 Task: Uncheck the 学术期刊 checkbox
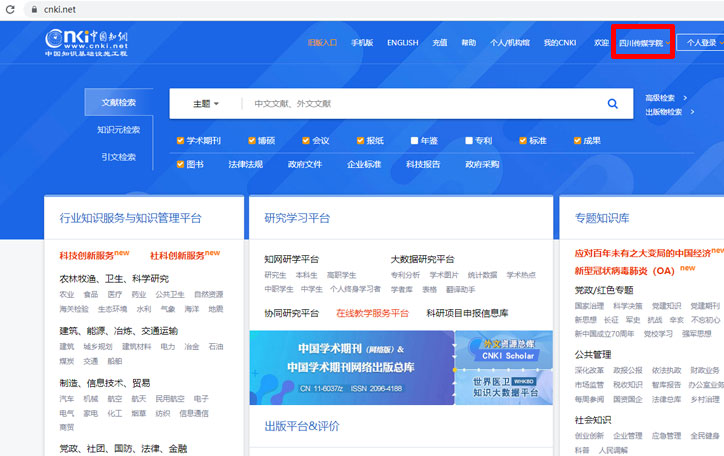[180, 141]
